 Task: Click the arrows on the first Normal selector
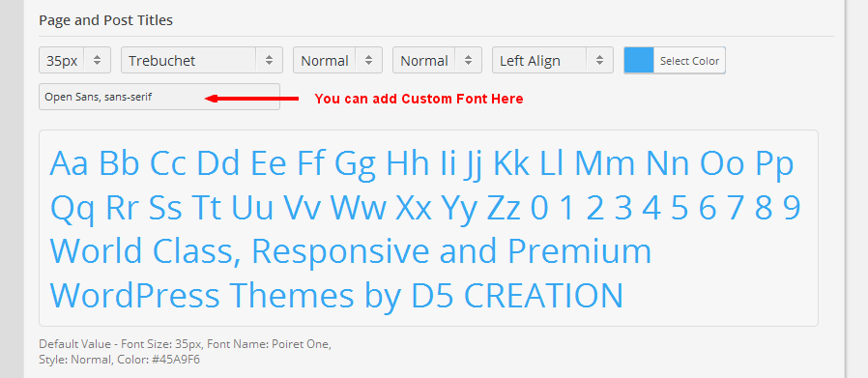(x=368, y=60)
